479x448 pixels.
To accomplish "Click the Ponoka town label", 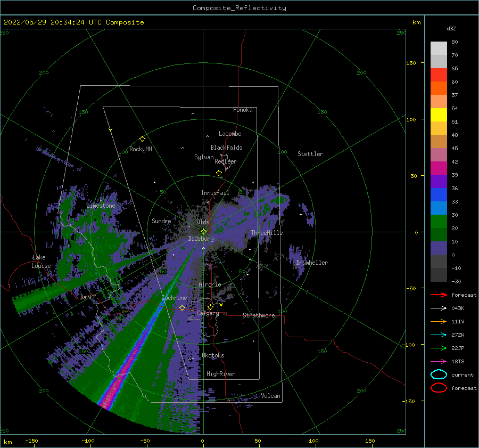I will click(x=243, y=110).
